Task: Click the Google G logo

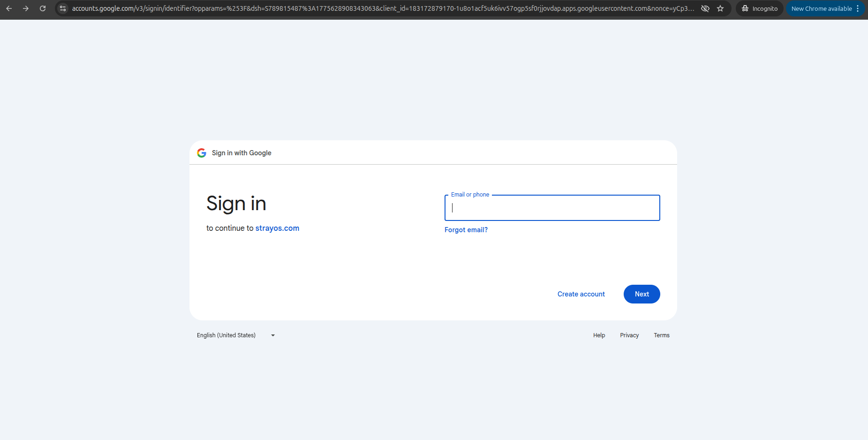Action: point(202,153)
